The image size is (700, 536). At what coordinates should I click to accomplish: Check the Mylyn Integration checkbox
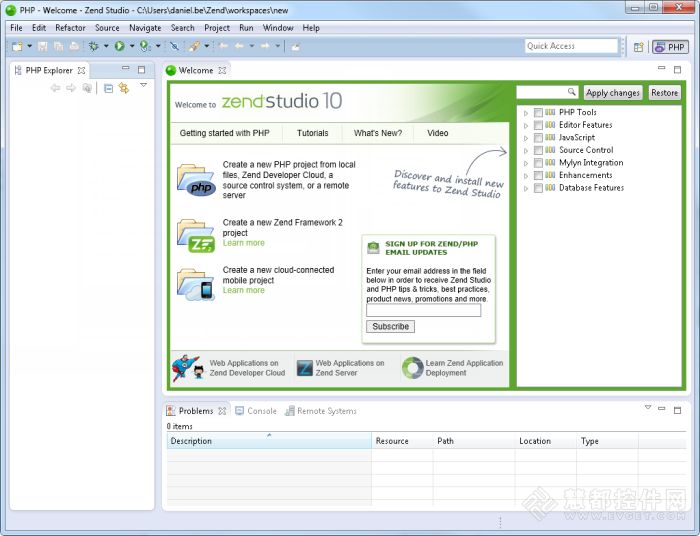coord(538,162)
